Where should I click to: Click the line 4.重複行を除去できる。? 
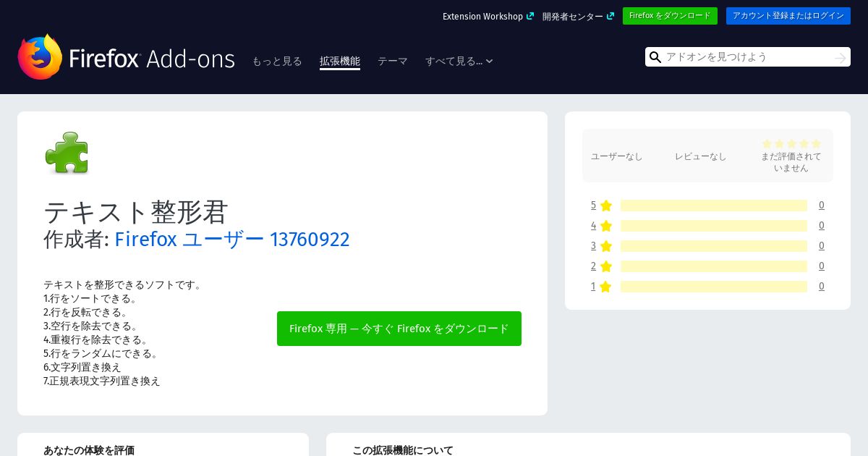(x=96, y=339)
